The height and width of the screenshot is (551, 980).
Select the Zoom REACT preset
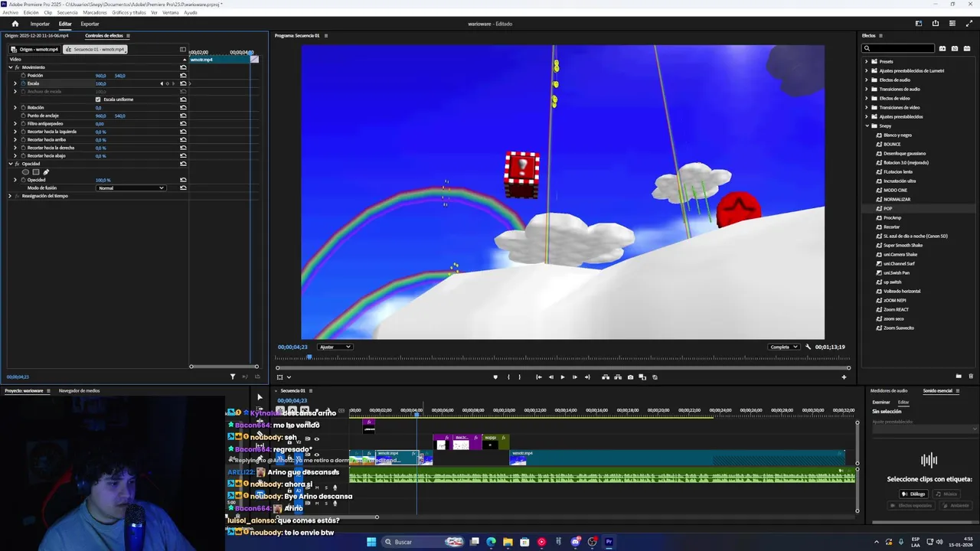[x=894, y=309]
